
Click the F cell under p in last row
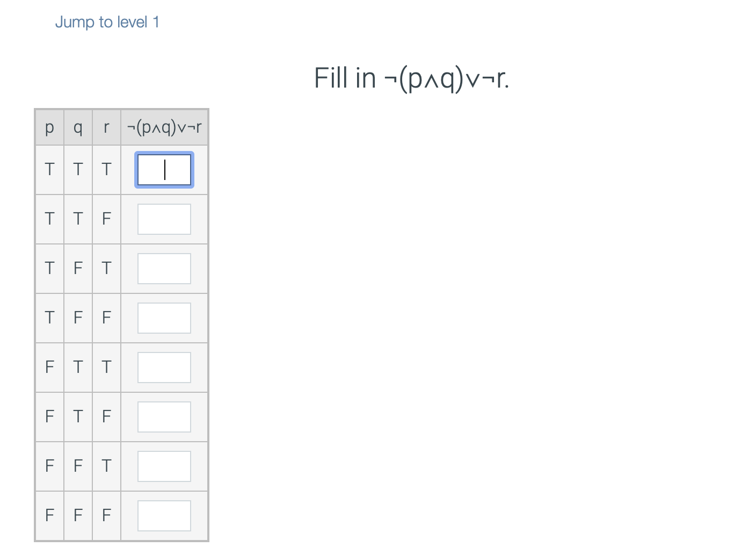coord(49,515)
